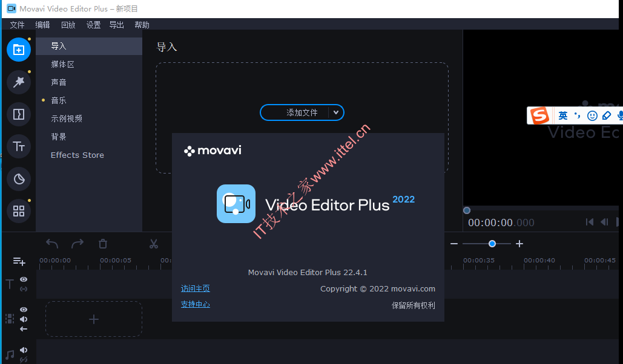Click the 00:00:40 mark on timeline ruler
Viewport: 623px width, 364px height.
click(539, 261)
